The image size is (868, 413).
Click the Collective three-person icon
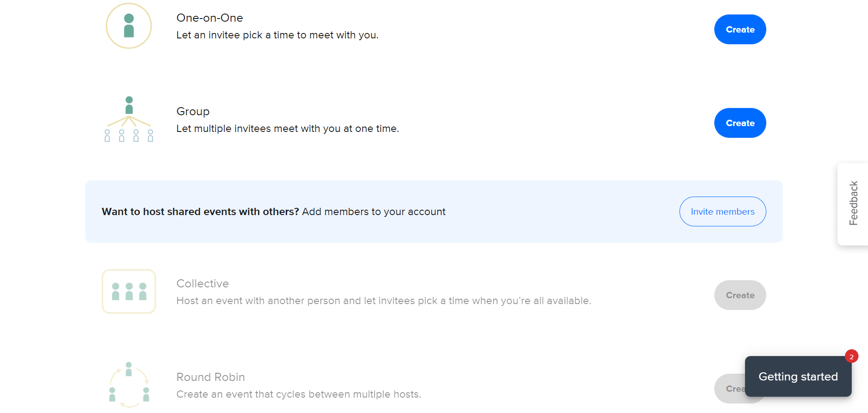click(129, 291)
